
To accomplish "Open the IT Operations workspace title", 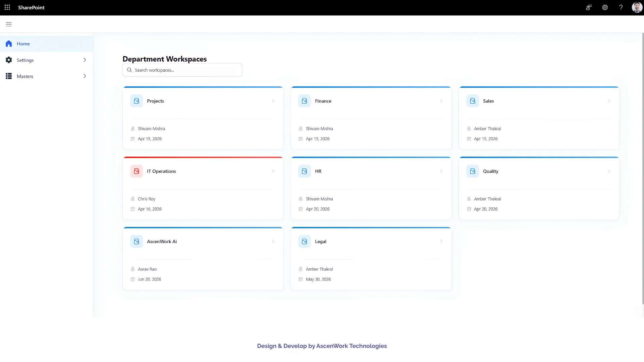I will click(x=161, y=171).
